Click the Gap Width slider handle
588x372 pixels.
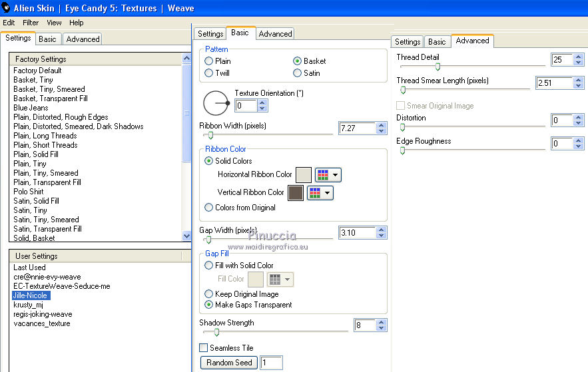[209, 240]
